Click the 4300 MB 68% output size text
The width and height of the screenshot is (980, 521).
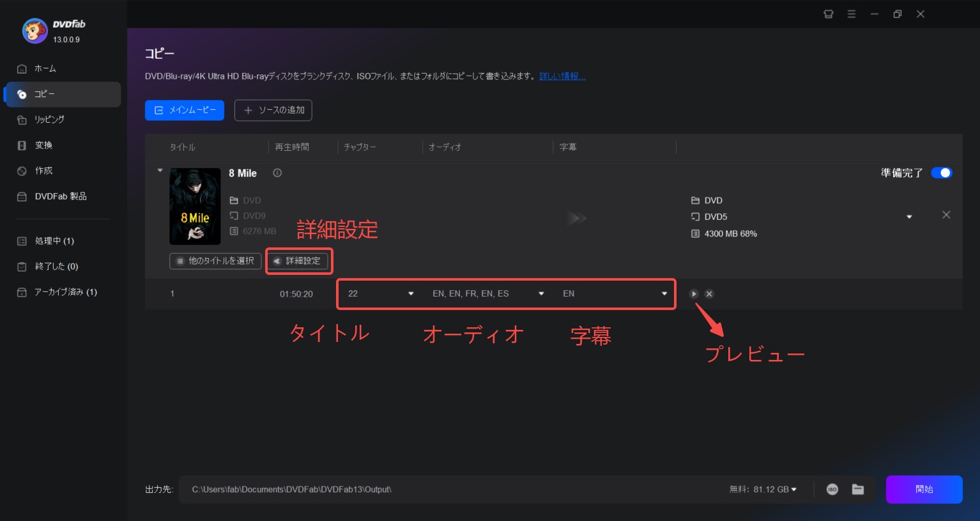click(x=730, y=234)
